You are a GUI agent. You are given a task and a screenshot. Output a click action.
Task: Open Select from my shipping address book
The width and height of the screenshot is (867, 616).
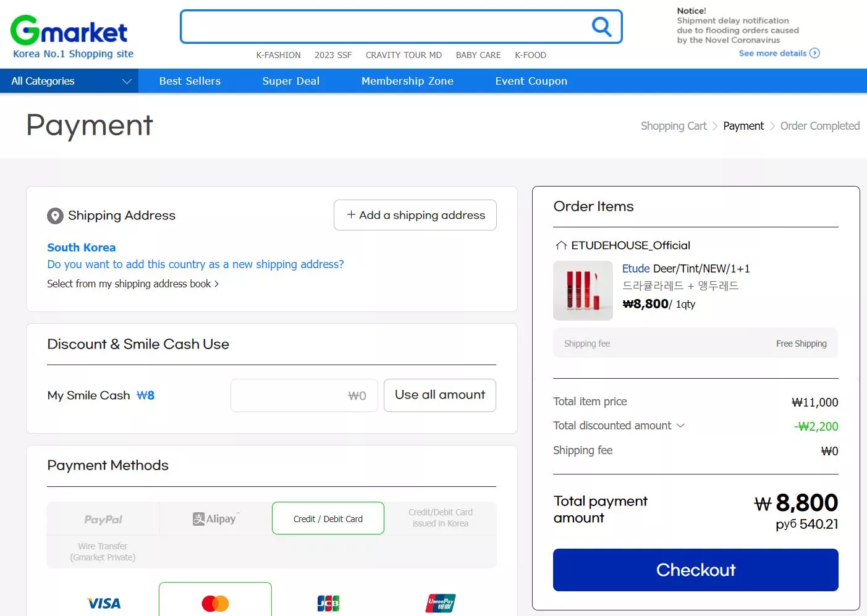pyautogui.click(x=133, y=284)
